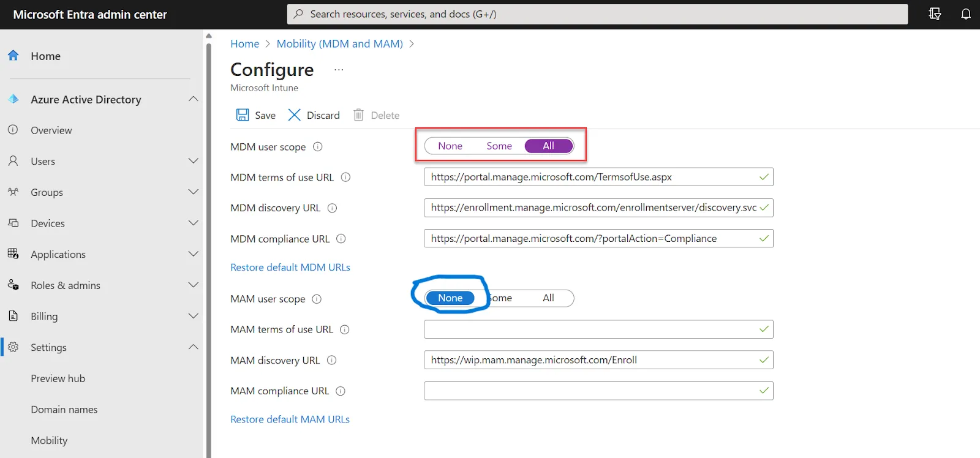Click info icon beside MAM discovery URL
The height and width of the screenshot is (458, 980).
(332, 360)
